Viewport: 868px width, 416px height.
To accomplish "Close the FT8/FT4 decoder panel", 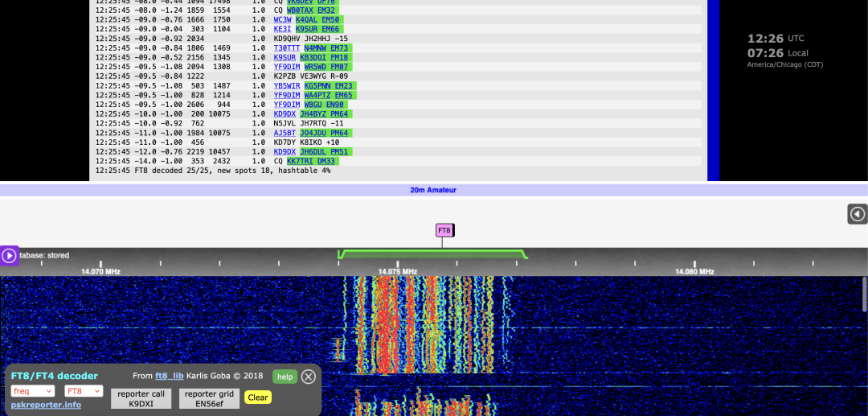I will 309,377.
